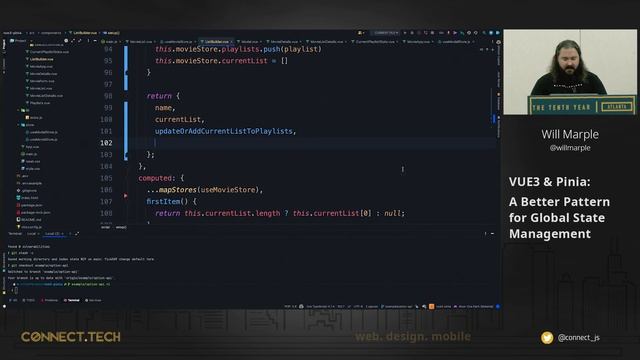This screenshot has height=360, width=640.
Task: Toggle the Terminal tool window button in bottom bar
Action: tap(72, 300)
